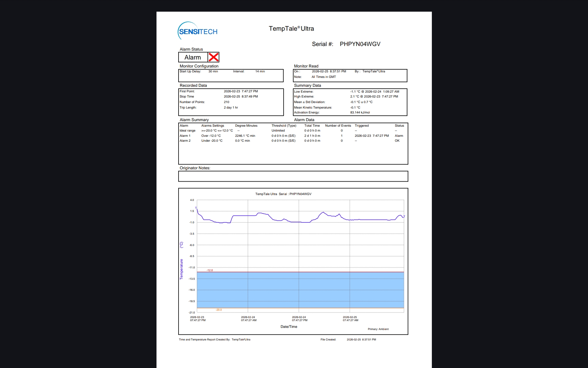
Task: Click the -12.0 red threshold label on the chart
Action: coord(210,270)
